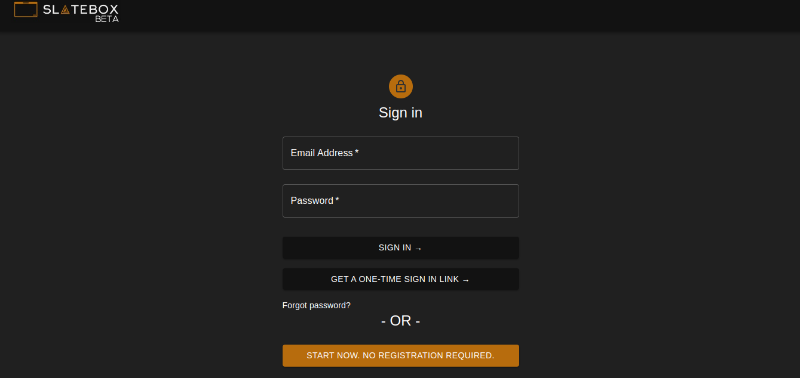Request a one-time sign in link

point(401,280)
